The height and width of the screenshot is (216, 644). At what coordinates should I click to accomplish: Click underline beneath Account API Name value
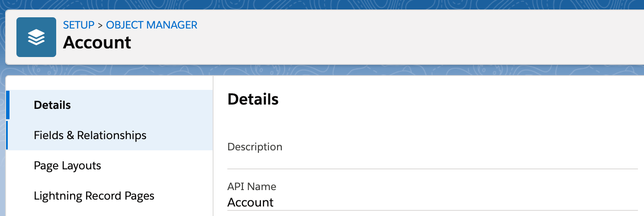click(433, 210)
